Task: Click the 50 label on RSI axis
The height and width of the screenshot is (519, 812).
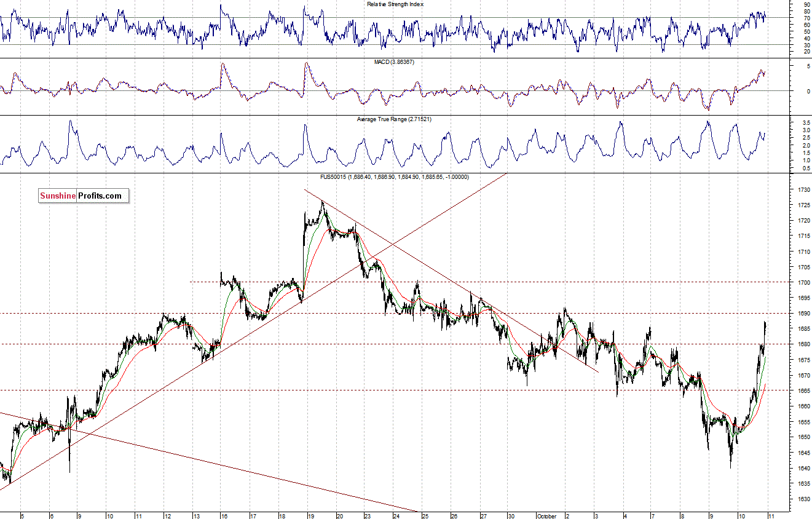Action: (806, 31)
